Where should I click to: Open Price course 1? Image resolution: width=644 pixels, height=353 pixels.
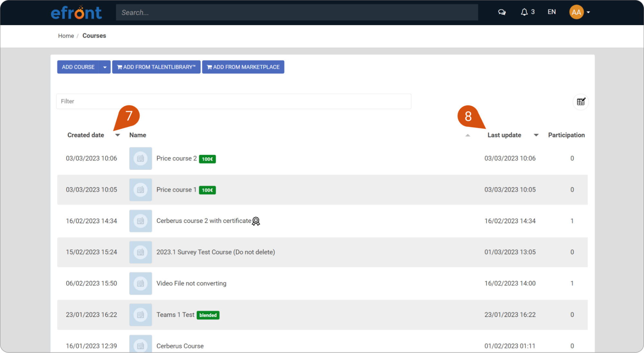(x=177, y=190)
